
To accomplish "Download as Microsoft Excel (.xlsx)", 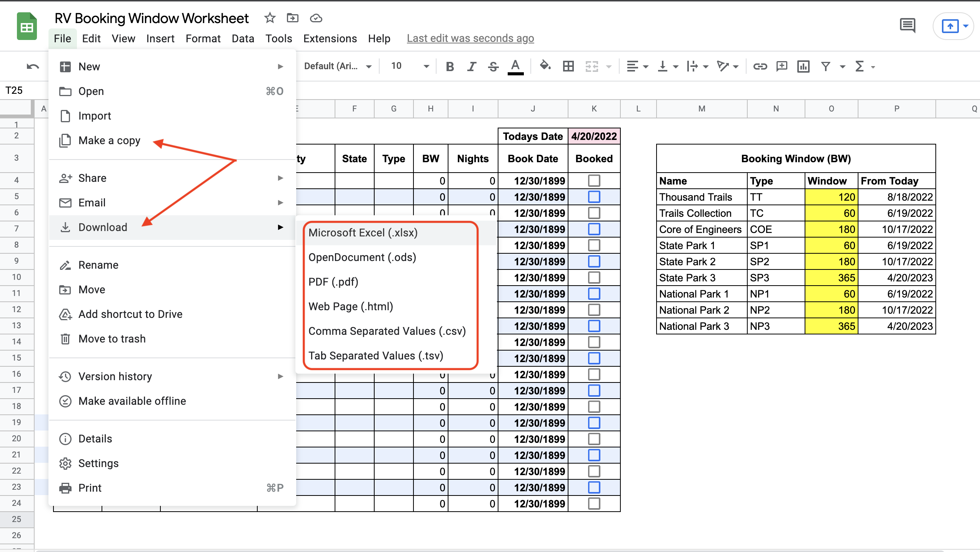I will pyautogui.click(x=395, y=233).
